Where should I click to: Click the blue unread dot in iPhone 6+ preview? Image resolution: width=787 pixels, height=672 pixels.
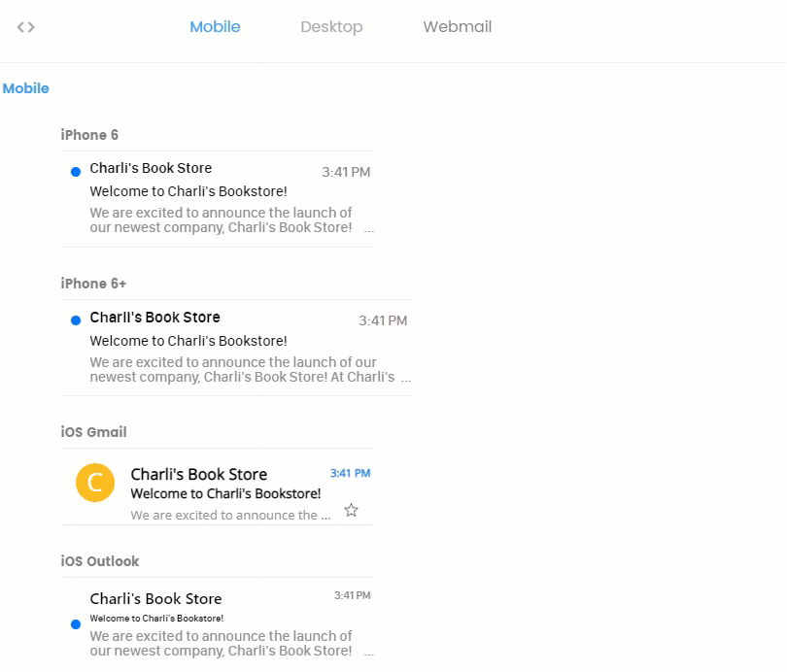(x=76, y=320)
